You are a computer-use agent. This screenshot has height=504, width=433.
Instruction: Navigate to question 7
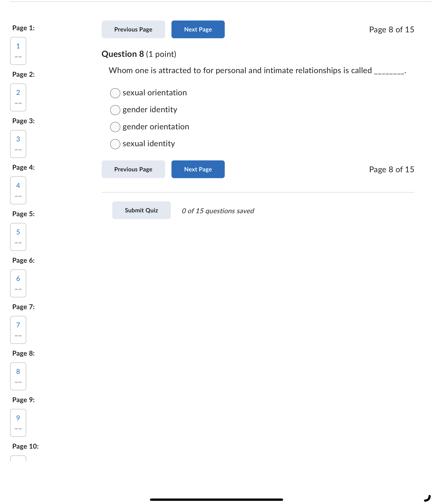pos(18,330)
